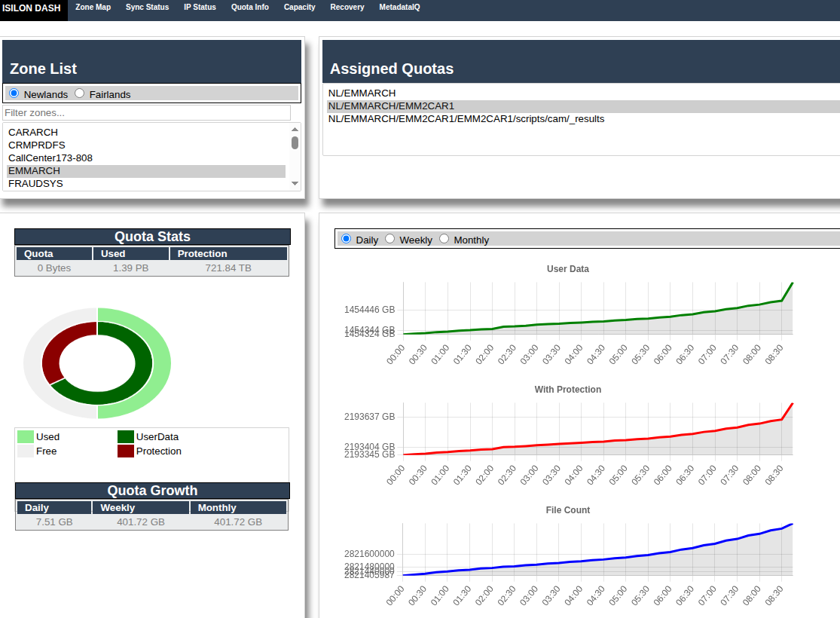The width and height of the screenshot is (840, 618).
Task: Switch to the Capacity tab
Action: [300, 7]
